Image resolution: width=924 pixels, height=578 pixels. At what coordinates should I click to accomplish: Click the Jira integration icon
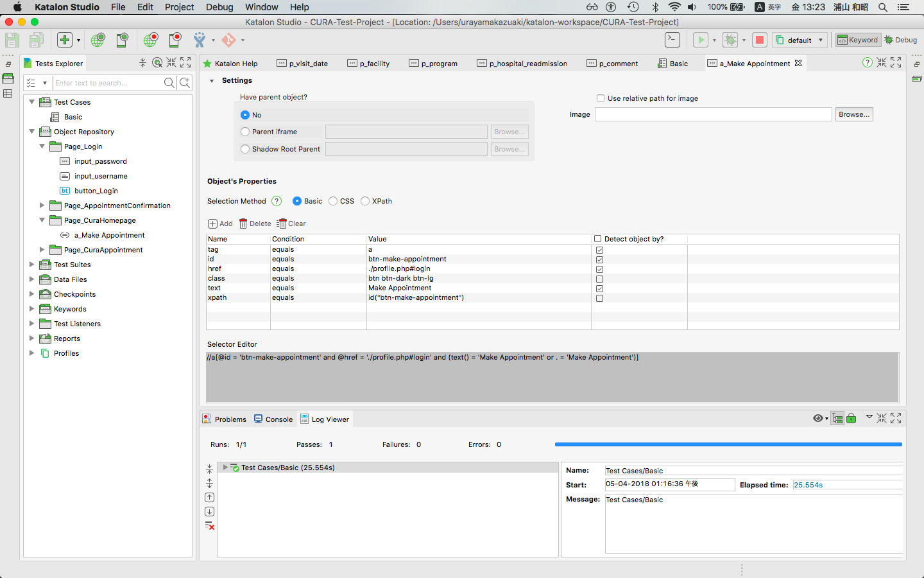tap(200, 40)
